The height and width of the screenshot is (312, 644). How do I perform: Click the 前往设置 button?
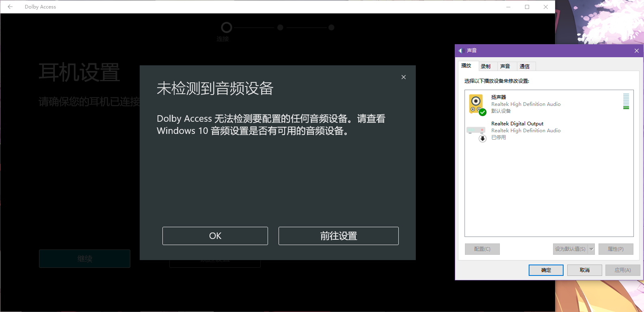coord(339,236)
